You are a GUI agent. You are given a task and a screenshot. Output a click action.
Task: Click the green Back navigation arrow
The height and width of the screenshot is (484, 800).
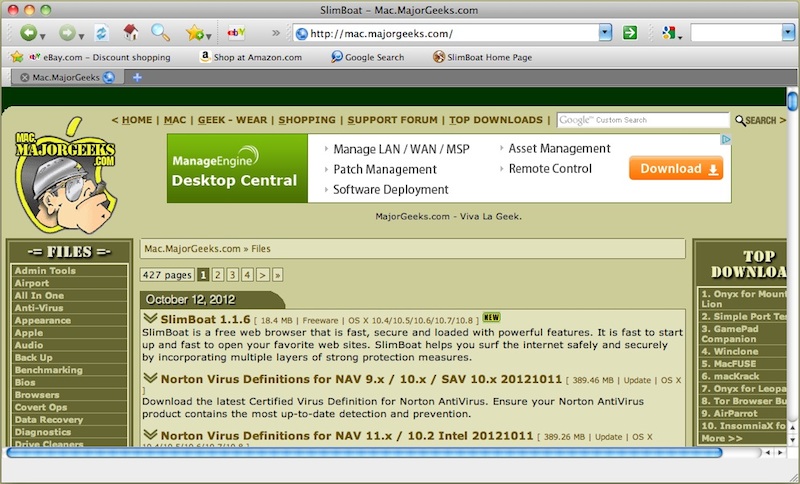27,33
